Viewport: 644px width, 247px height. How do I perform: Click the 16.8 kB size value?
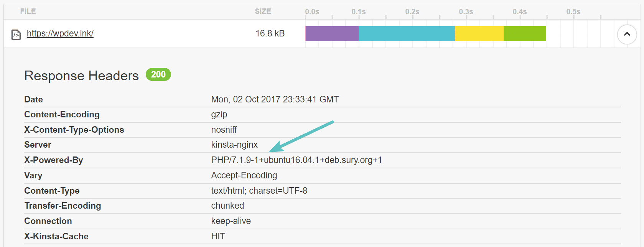(x=270, y=33)
